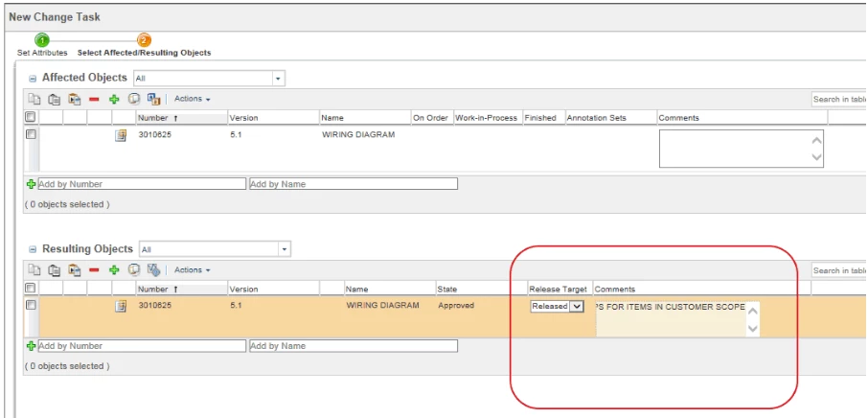This screenshot has height=418, width=868.
Task: Click Add by Number field in Resulting Objects
Action: pos(142,346)
